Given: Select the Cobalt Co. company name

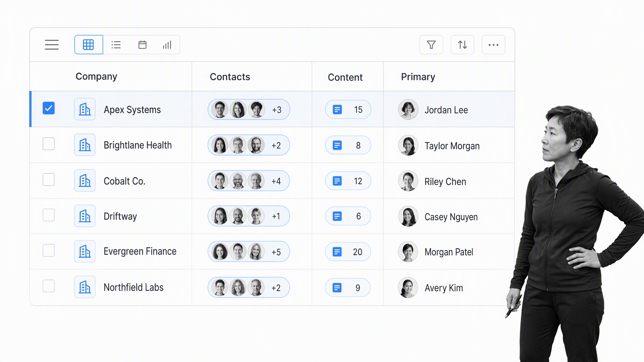Looking at the screenshot, I should click(124, 181).
